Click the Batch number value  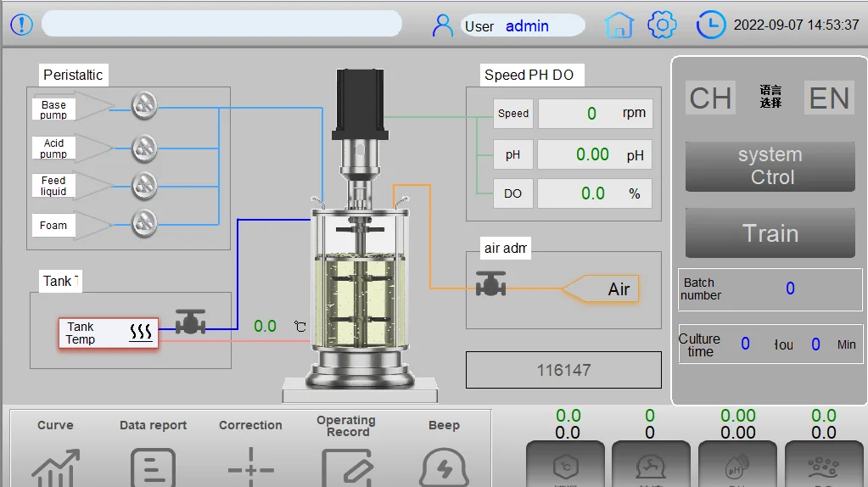coord(789,288)
